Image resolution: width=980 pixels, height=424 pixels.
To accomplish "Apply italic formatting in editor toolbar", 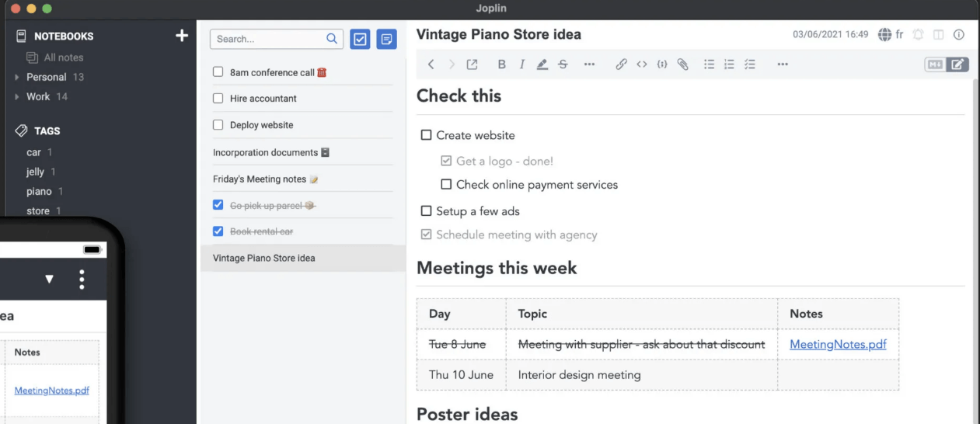I will pyautogui.click(x=522, y=64).
